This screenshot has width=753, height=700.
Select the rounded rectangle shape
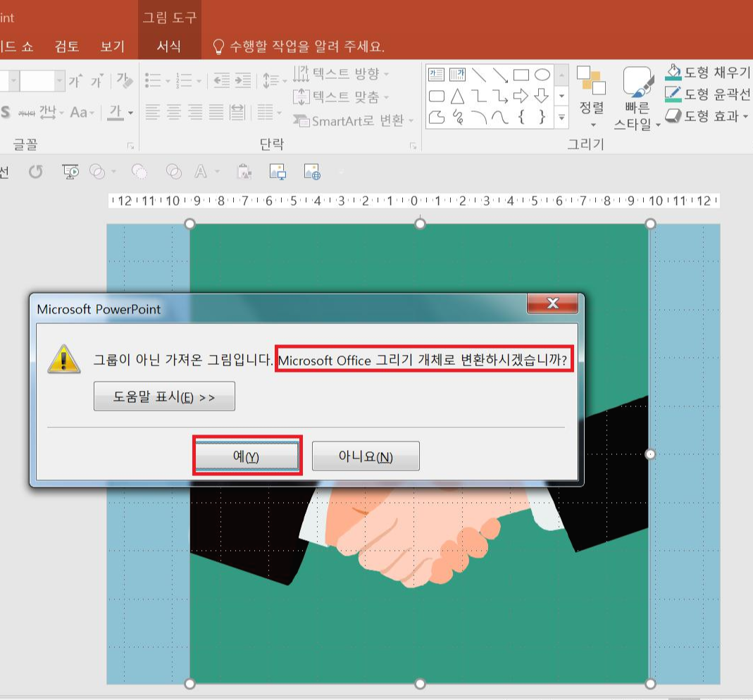436,96
